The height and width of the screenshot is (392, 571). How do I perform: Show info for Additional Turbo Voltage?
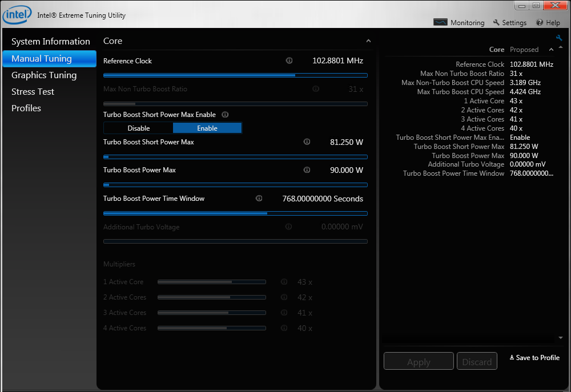pos(288,227)
